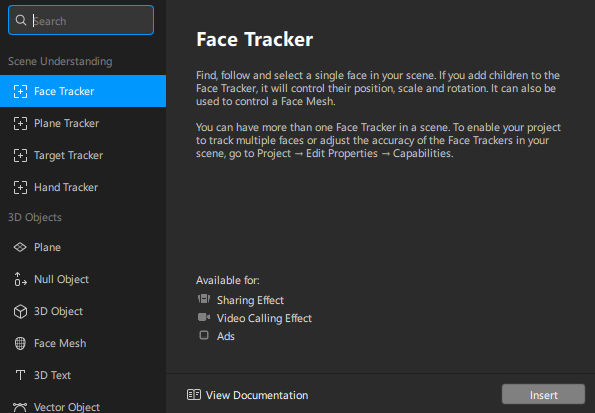Screen dimensions: 595x413
Task: Click the Video Calling Effect camera icon
Action: pyautogui.click(x=204, y=317)
